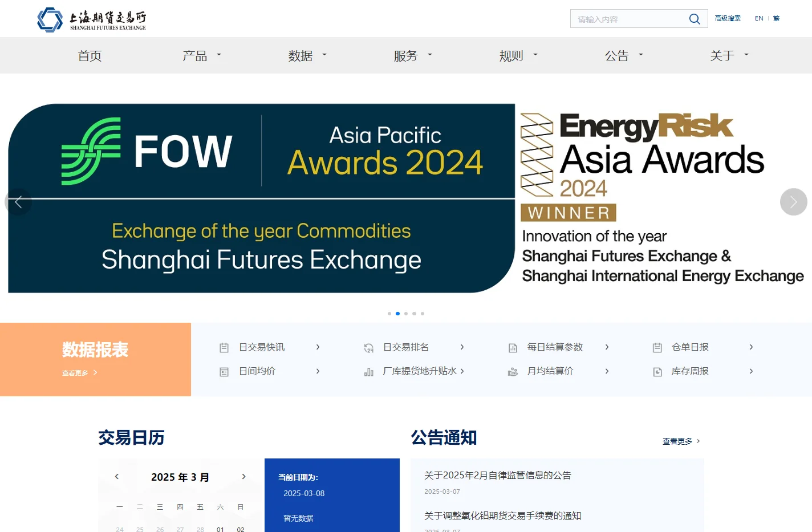812x532 pixels.
Task: Click the 仓单日报 icon
Action: 657,348
